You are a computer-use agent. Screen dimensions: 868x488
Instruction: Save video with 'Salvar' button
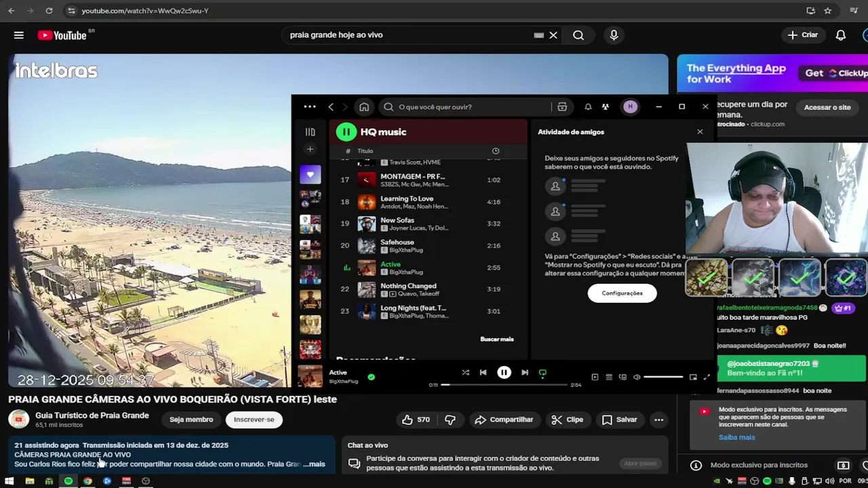click(x=619, y=420)
